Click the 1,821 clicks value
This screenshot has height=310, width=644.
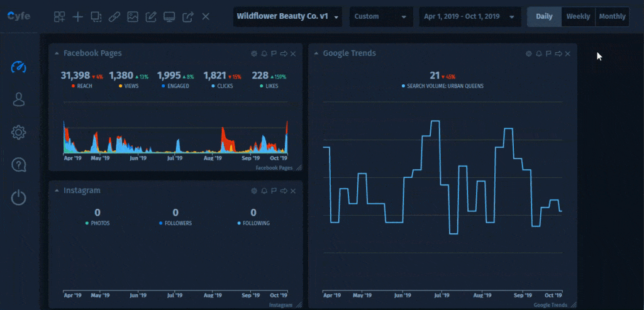pyautogui.click(x=215, y=75)
